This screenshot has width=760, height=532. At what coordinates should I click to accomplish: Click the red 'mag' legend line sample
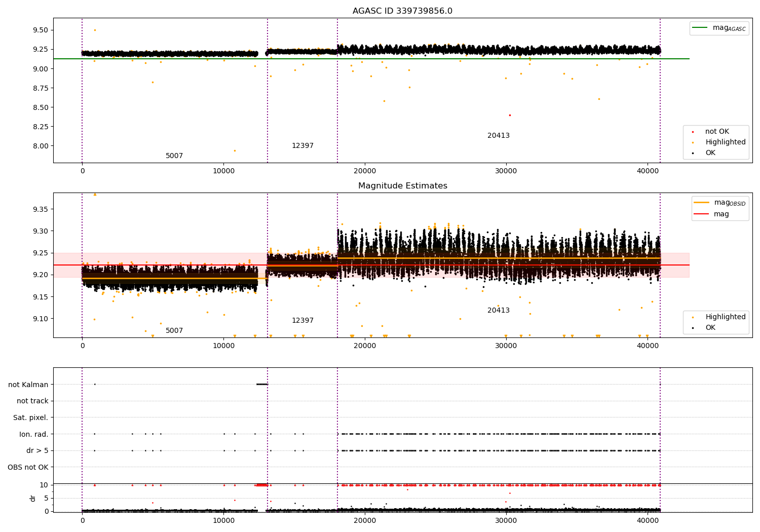click(x=702, y=214)
